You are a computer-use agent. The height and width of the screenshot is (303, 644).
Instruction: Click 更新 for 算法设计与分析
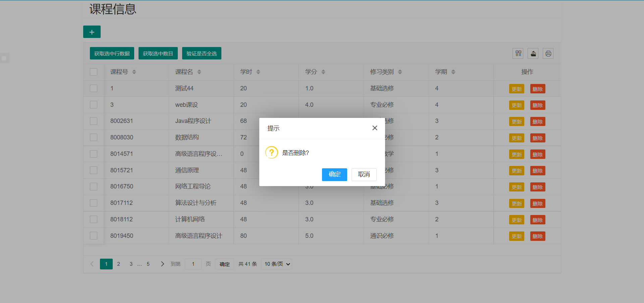(x=517, y=204)
